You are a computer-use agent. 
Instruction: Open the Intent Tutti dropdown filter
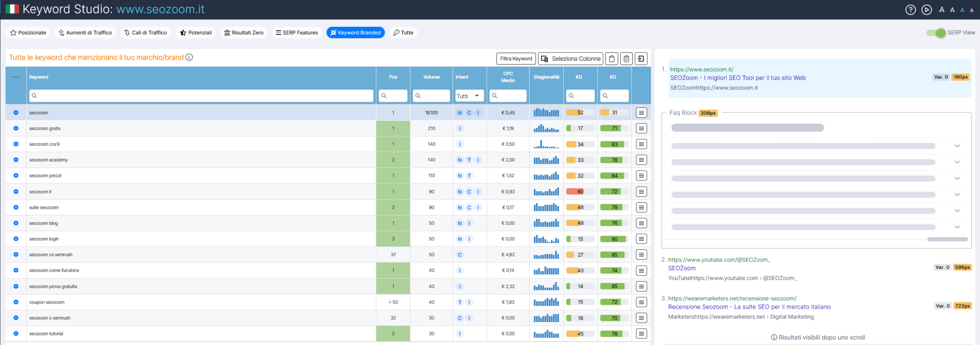pos(469,96)
